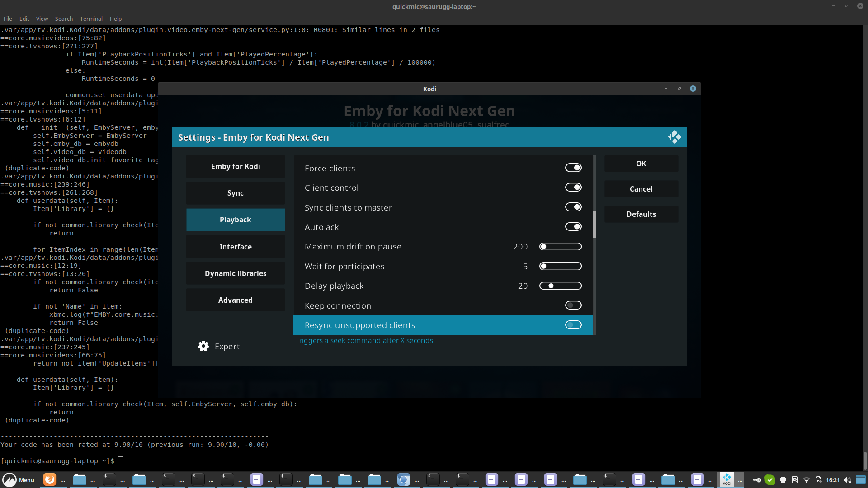Switch to the Sync settings tab
The image size is (868, 488).
pos(235,193)
